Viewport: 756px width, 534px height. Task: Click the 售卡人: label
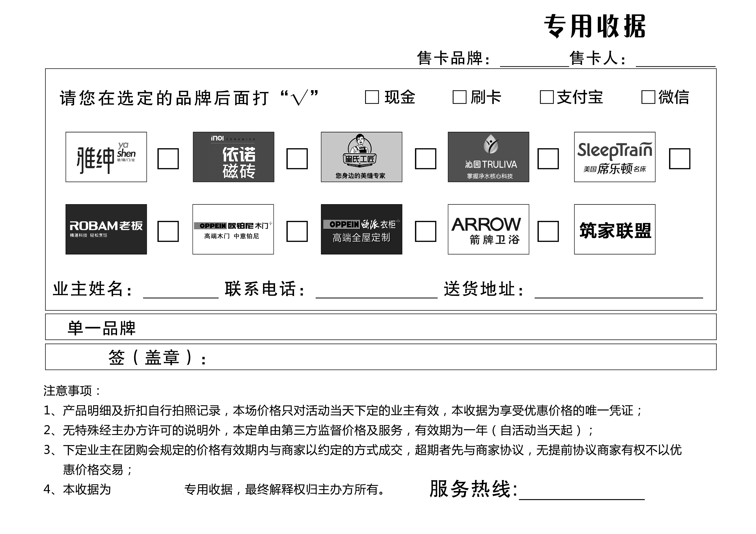598,58
